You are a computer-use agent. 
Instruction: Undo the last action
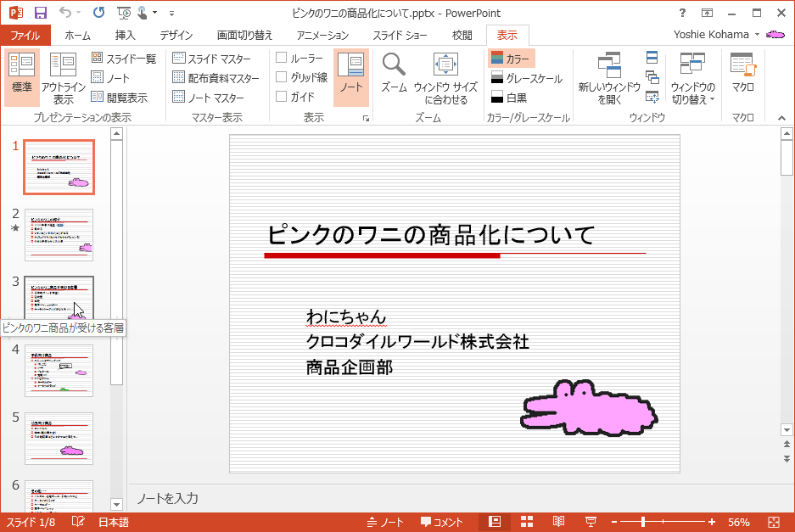(64, 12)
